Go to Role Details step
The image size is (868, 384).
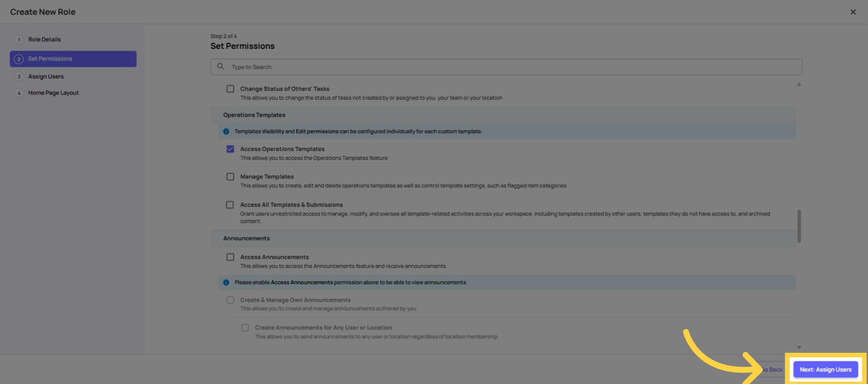pyautogui.click(x=44, y=40)
